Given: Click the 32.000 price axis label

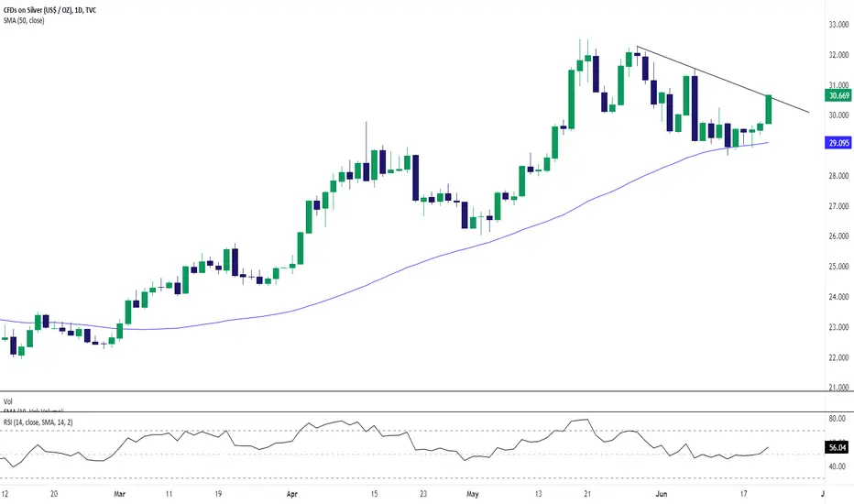Looking at the screenshot, I should click(x=838, y=55).
